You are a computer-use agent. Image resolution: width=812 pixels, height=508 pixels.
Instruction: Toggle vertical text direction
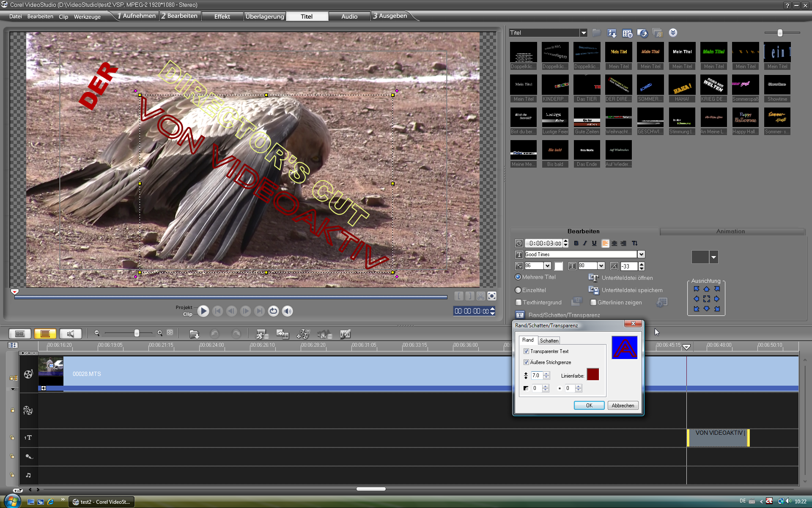[634, 243]
